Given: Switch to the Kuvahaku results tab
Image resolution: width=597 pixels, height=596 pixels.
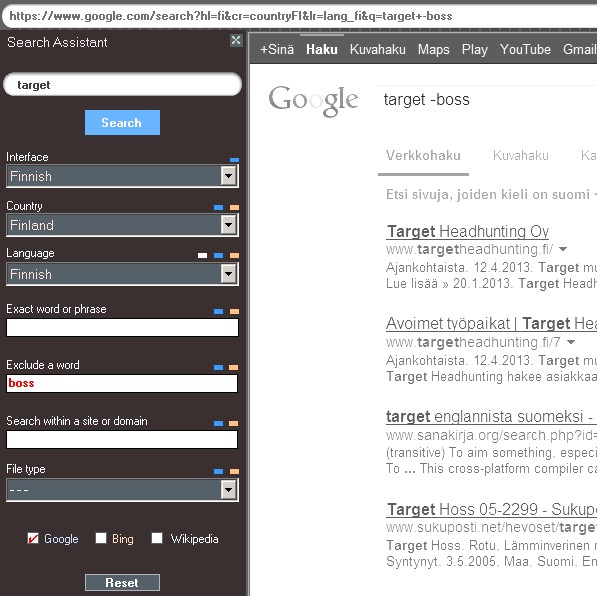Looking at the screenshot, I should 520,156.
